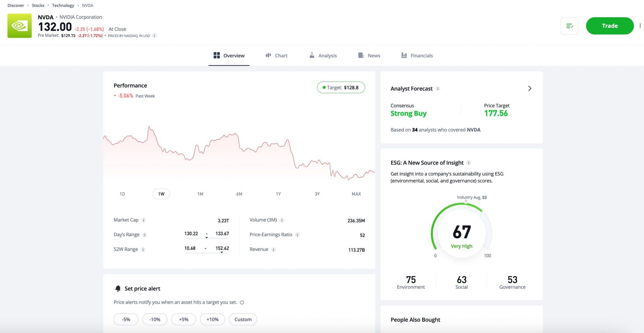This screenshot has height=333, width=644.
Task: Click the Day's Range info icon
Action: click(x=145, y=235)
